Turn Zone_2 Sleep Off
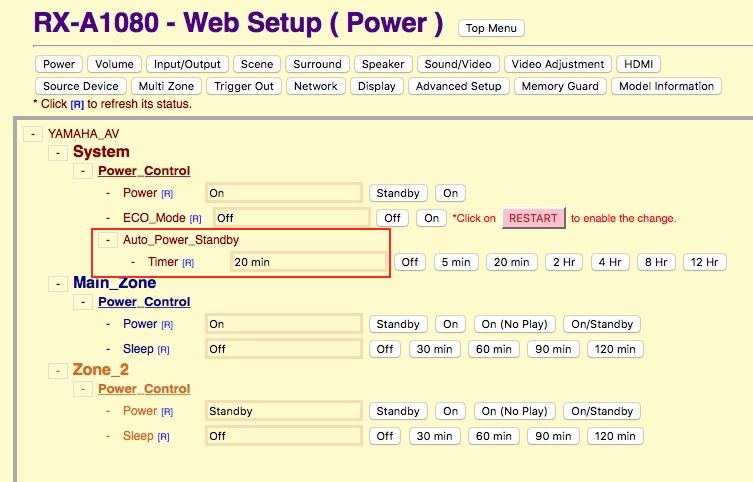This screenshot has height=482, width=753. pos(385,436)
